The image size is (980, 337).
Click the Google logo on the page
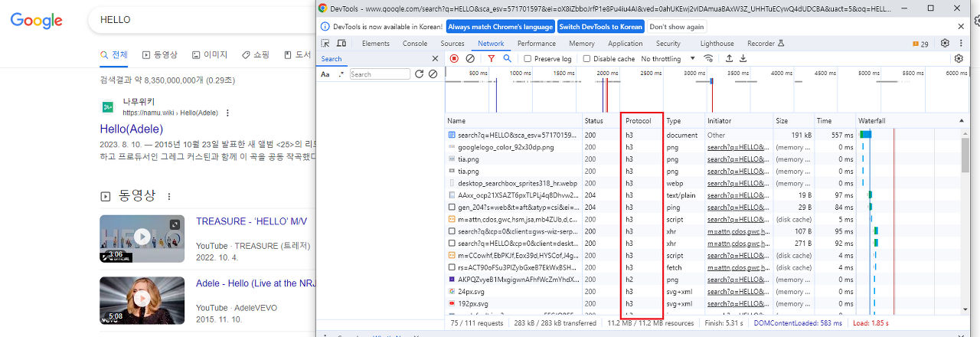pos(36,21)
